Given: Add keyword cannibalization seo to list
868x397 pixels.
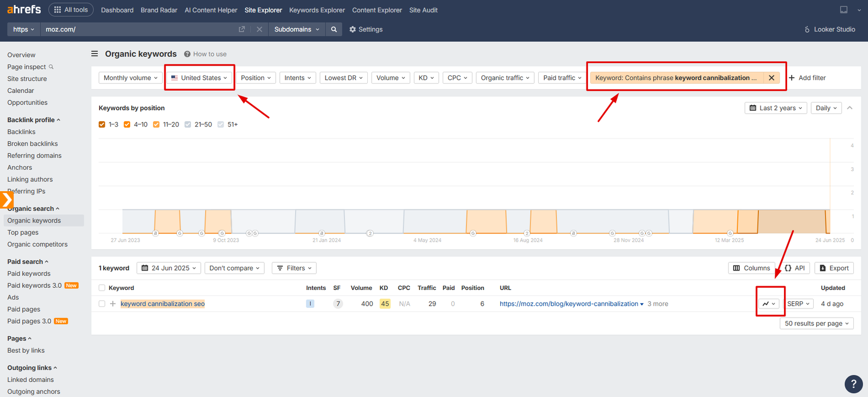Looking at the screenshot, I should point(113,304).
